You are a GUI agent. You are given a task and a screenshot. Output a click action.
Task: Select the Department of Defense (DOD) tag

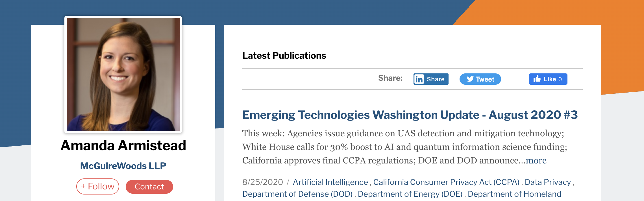coord(297,194)
